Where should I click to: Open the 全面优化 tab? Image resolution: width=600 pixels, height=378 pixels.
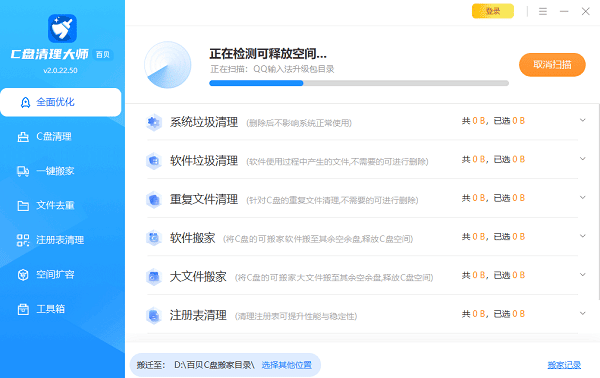tap(61, 102)
